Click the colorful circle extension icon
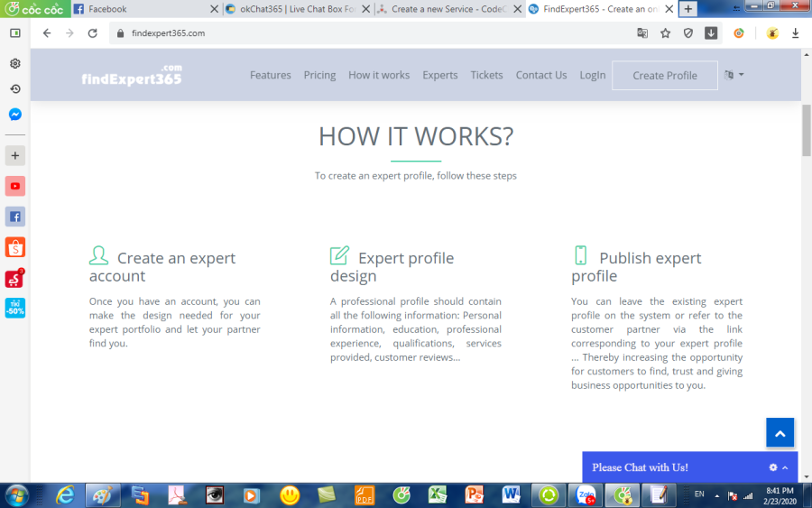Image resolution: width=812 pixels, height=508 pixels. [739, 33]
